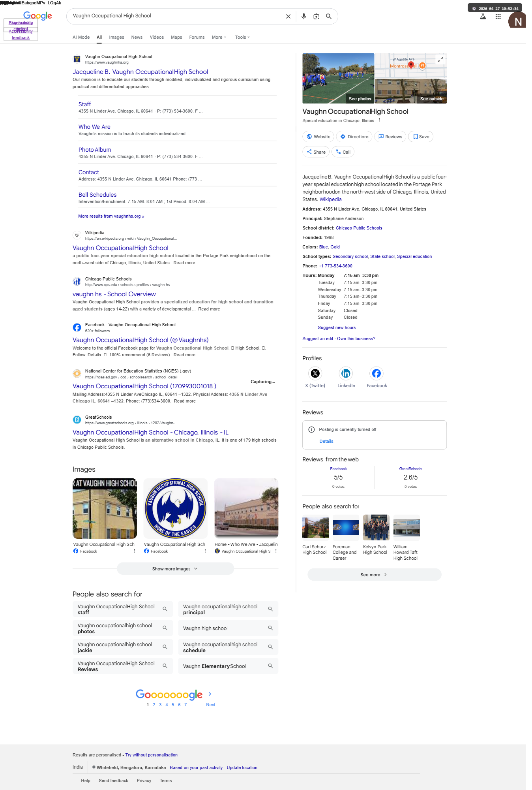Open the Staff sitelink
Viewport: 532px width, 790px height.
(x=84, y=104)
